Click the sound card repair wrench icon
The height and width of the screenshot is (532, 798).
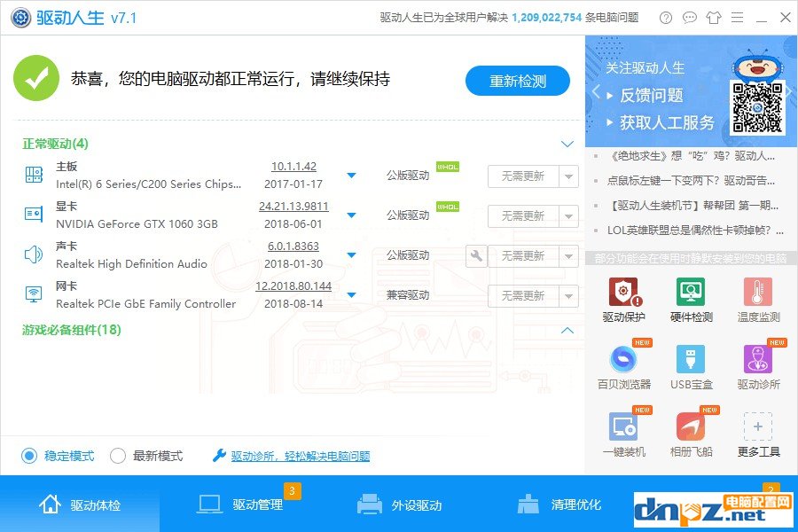point(476,255)
